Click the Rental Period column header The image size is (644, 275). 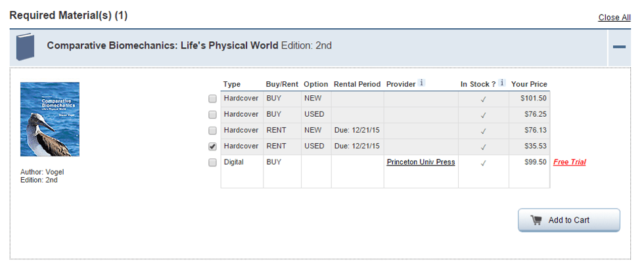(357, 84)
